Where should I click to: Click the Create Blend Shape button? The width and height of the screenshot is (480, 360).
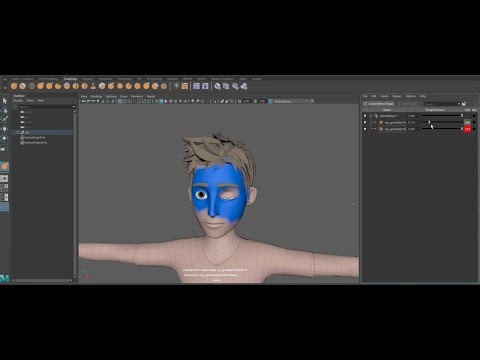tap(379, 104)
